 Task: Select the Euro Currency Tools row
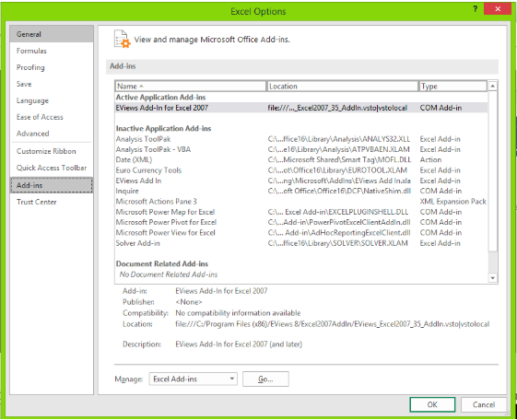pos(300,170)
